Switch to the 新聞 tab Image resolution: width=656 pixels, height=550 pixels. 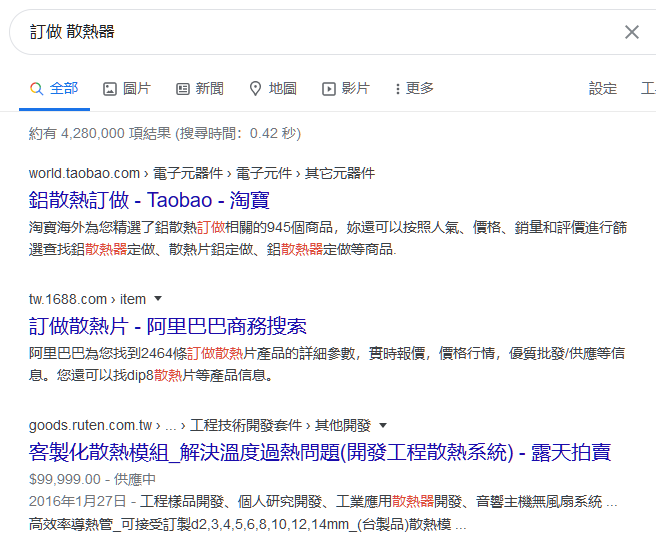pos(200,89)
